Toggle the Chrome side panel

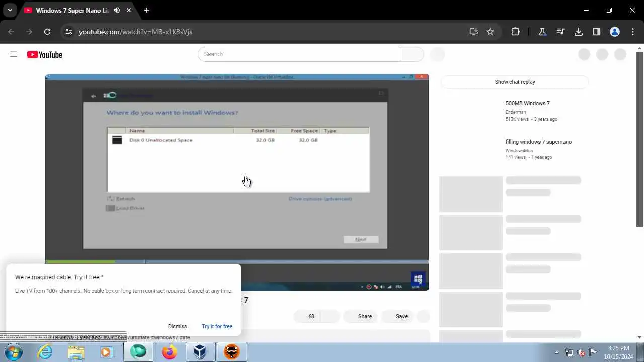597,32
